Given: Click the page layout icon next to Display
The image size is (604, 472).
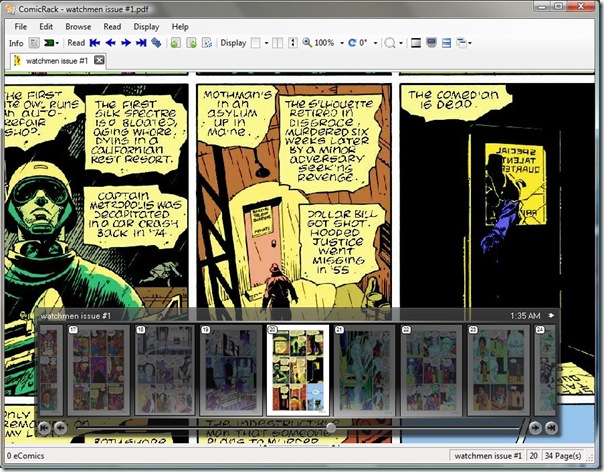Looking at the screenshot, I should tap(255, 43).
